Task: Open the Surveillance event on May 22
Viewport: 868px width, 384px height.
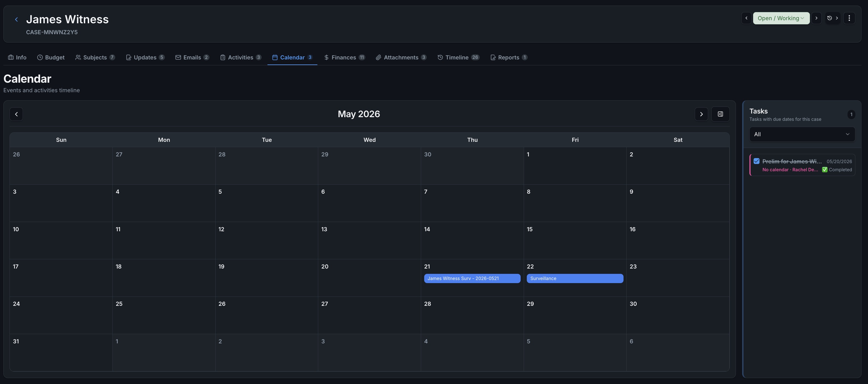Action: tap(575, 279)
